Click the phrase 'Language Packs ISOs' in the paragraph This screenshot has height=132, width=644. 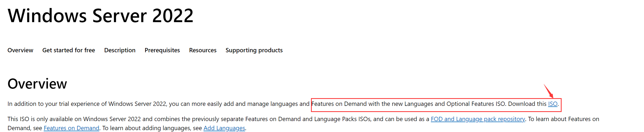click(342, 119)
